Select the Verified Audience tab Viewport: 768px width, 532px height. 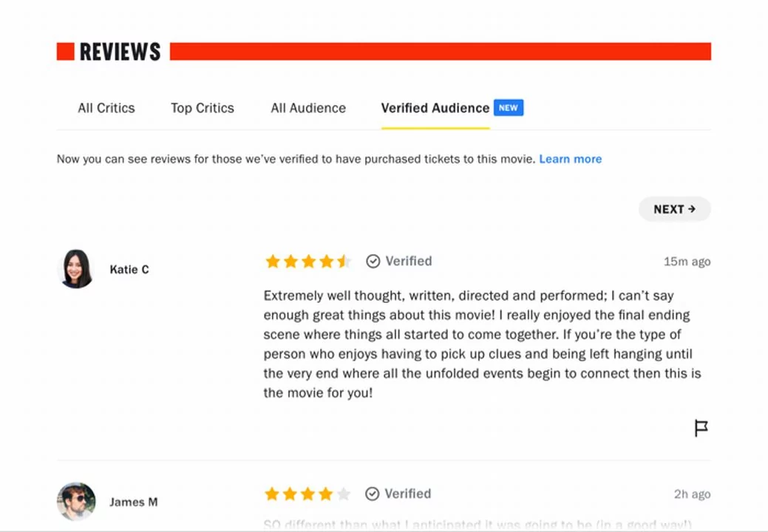[435, 108]
